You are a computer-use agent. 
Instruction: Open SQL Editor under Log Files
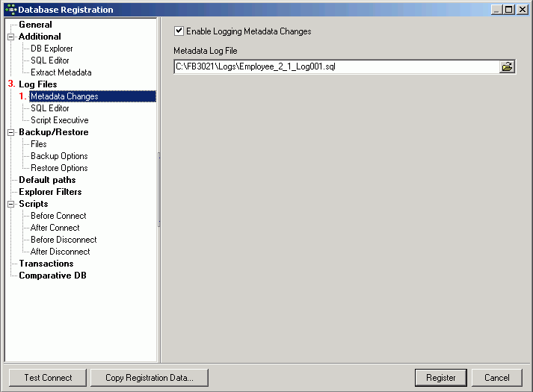tap(50, 108)
